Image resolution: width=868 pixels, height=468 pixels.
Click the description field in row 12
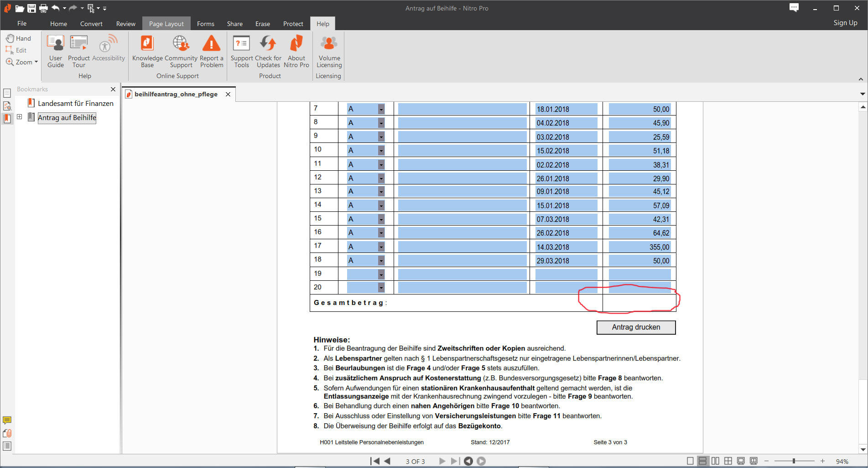click(462, 178)
